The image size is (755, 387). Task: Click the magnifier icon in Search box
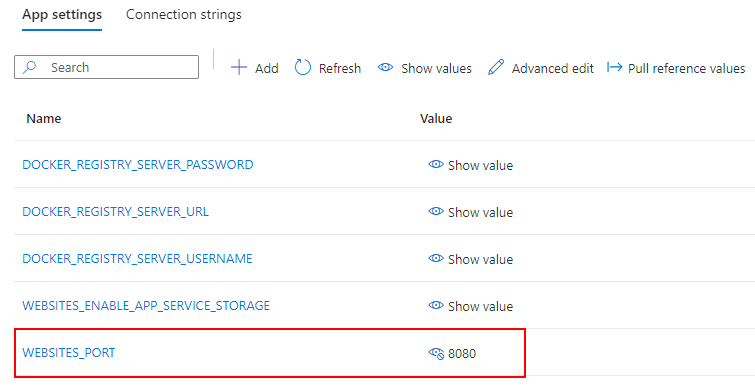click(30, 67)
